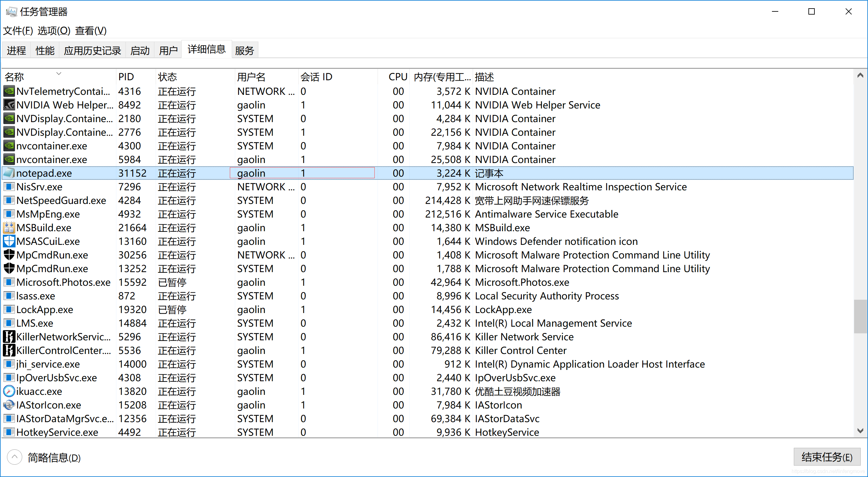Click the End Task button
This screenshot has height=477, width=868.
pos(827,457)
